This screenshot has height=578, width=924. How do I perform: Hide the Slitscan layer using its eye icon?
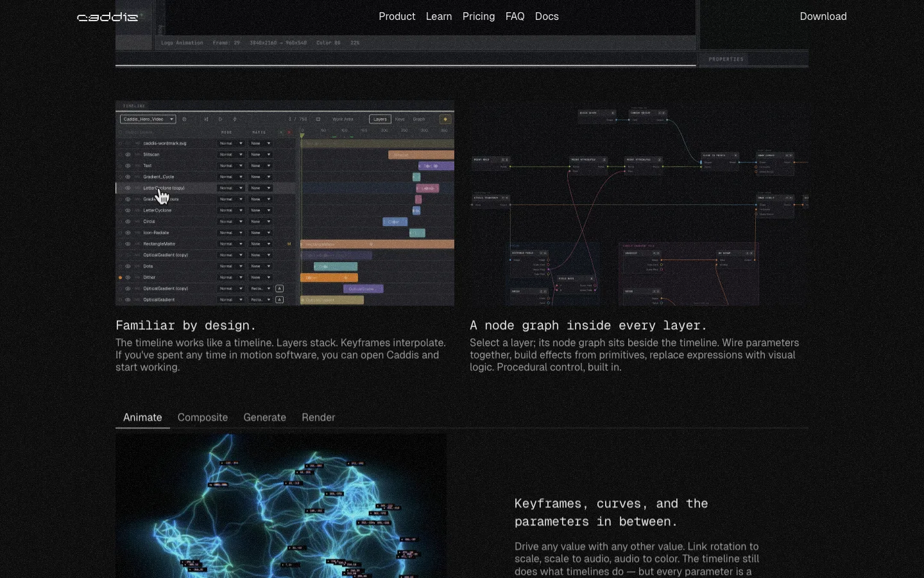pos(128,155)
